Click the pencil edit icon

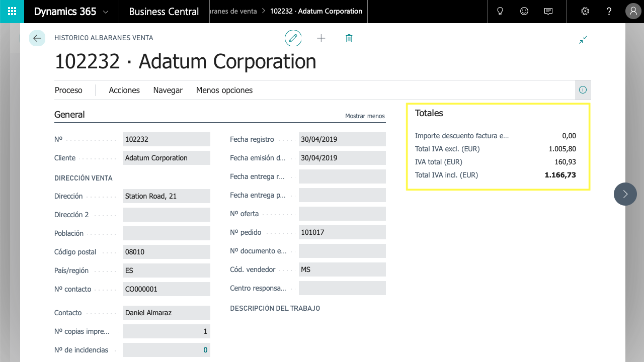click(293, 38)
